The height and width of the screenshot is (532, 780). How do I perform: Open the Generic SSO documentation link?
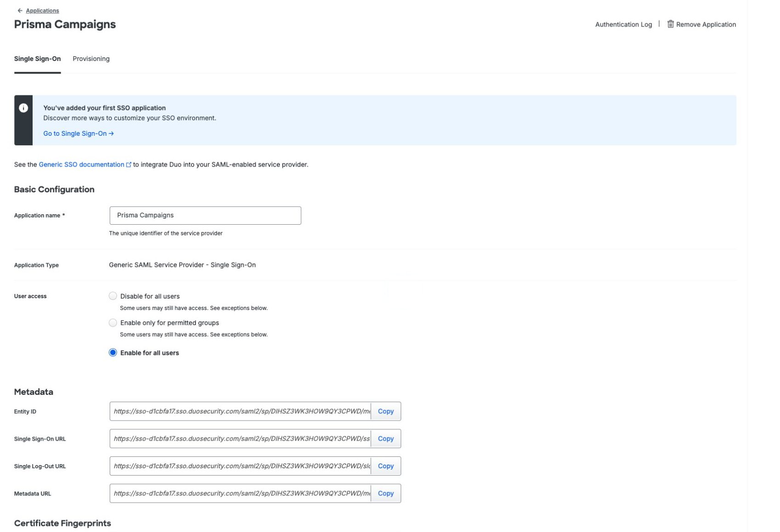(81, 165)
